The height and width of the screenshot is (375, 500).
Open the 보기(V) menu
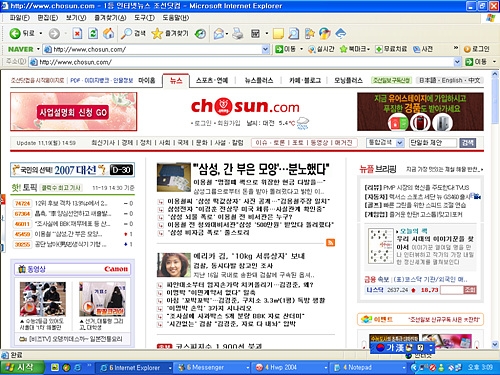(x=76, y=18)
